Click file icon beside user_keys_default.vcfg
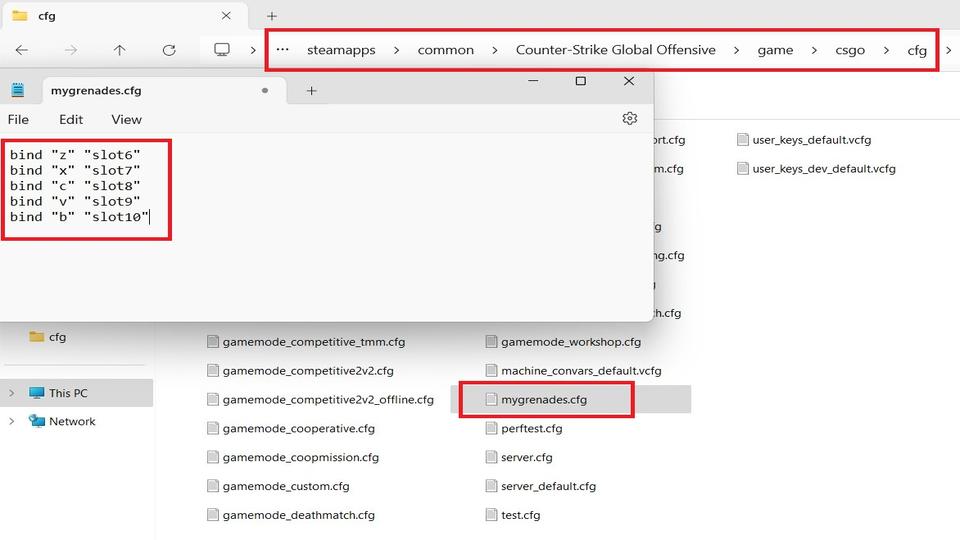 (743, 140)
